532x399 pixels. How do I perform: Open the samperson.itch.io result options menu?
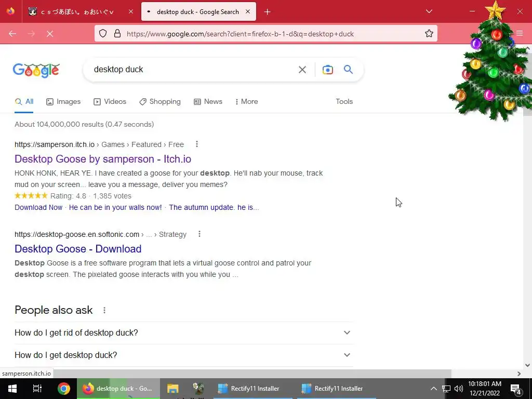point(197,144)
